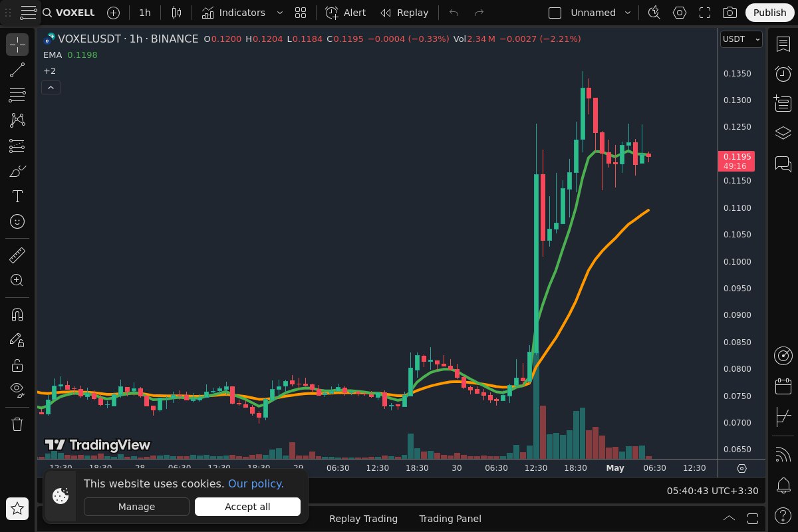Expand the bottom panel with up chevron
The height and width of the screenshot is (532, 798).
[x=729, y=519]
